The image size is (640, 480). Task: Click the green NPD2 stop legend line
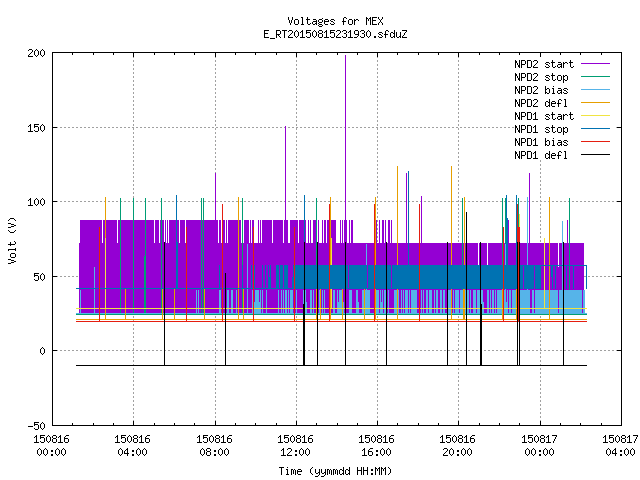(595, 77)
